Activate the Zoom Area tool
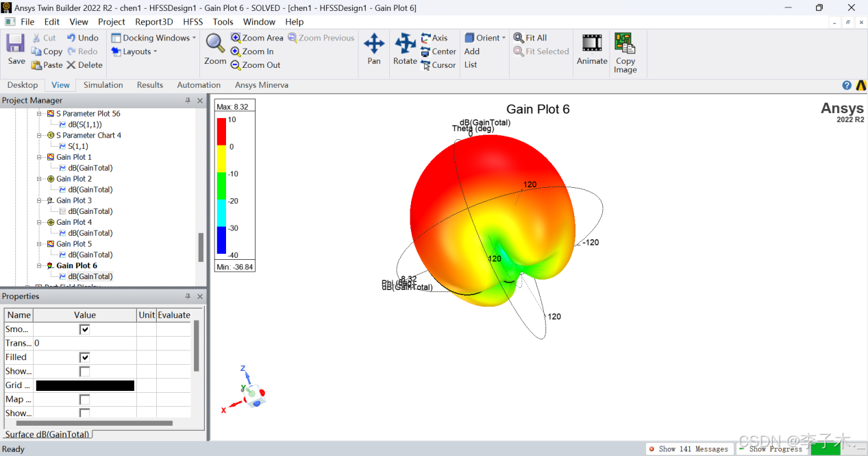Image resolution: width=868 pixels, height=456 pixels. [x=257, y=38]
